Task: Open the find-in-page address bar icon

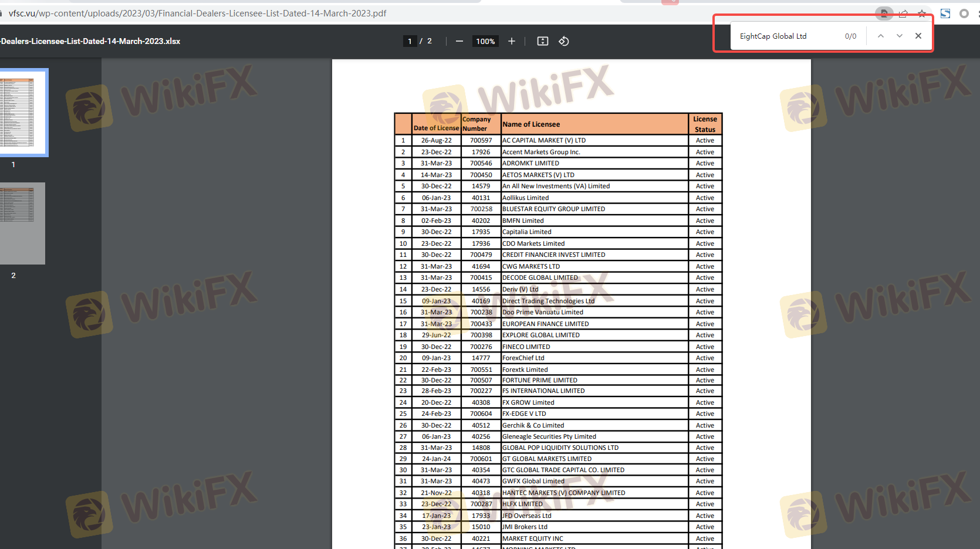Action: pyautogui.click(x=883, y=13)
